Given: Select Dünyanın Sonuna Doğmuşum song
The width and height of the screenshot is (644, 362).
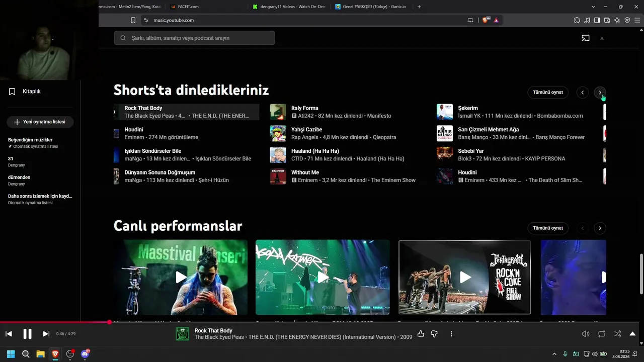Looking at the screenshot, I should click(x=187, y=176).
